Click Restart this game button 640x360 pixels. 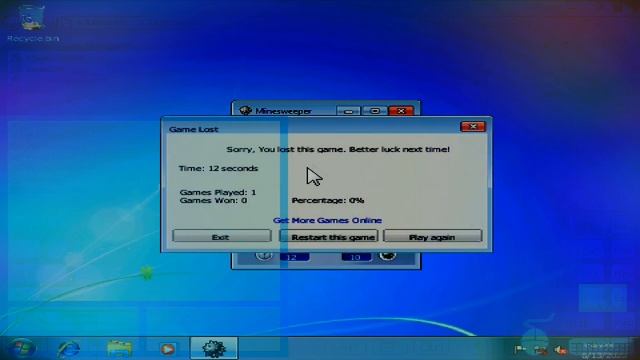(329, 236)
